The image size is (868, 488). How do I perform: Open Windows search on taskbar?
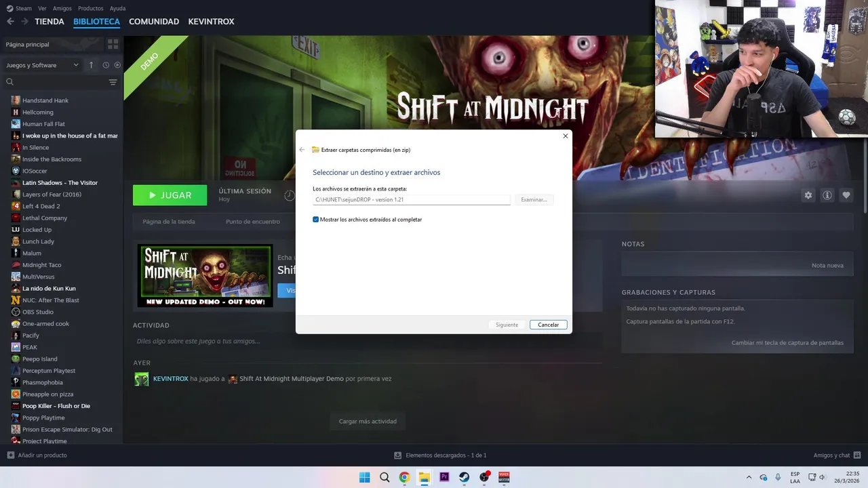384,477
